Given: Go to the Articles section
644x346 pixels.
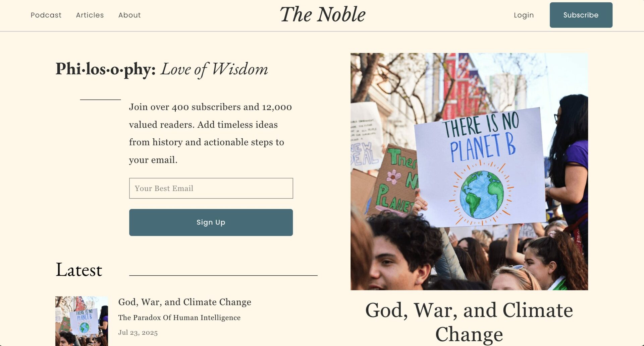Looking at the screenshot, I should [x=90, y=15].
